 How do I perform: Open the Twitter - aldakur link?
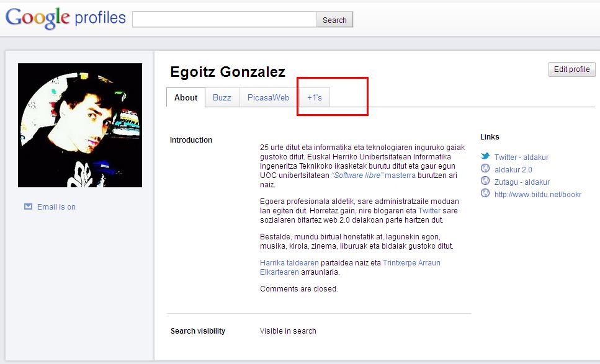point(521,158)
